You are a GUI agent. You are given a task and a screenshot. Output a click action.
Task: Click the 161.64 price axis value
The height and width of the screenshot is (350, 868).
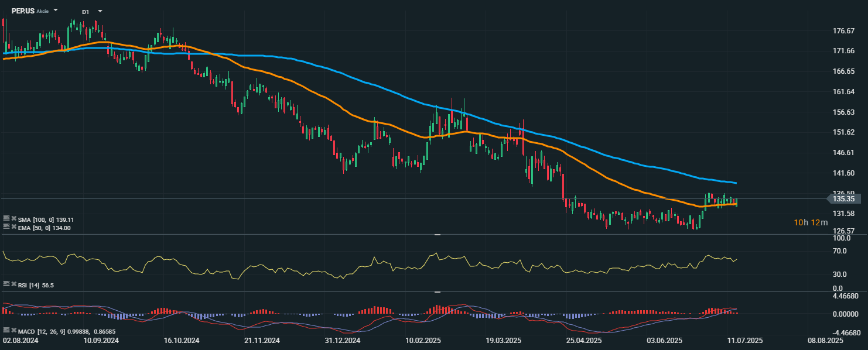coord(843,92)
